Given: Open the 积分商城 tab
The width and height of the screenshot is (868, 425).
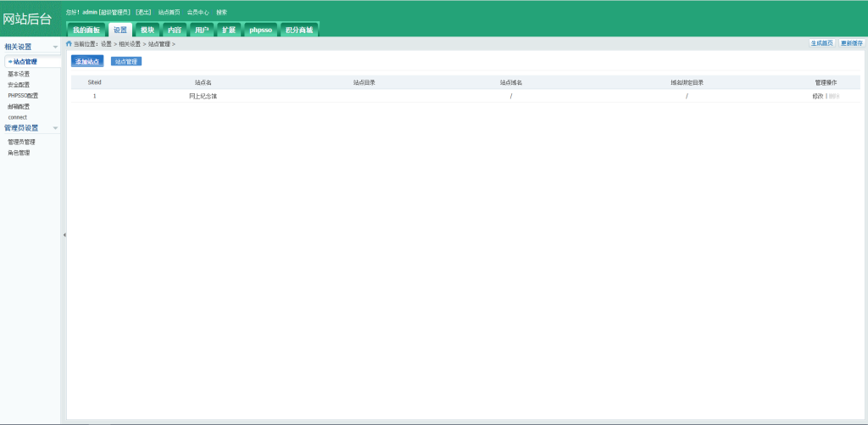Looking at the screenshot, I should pos(298,30).
